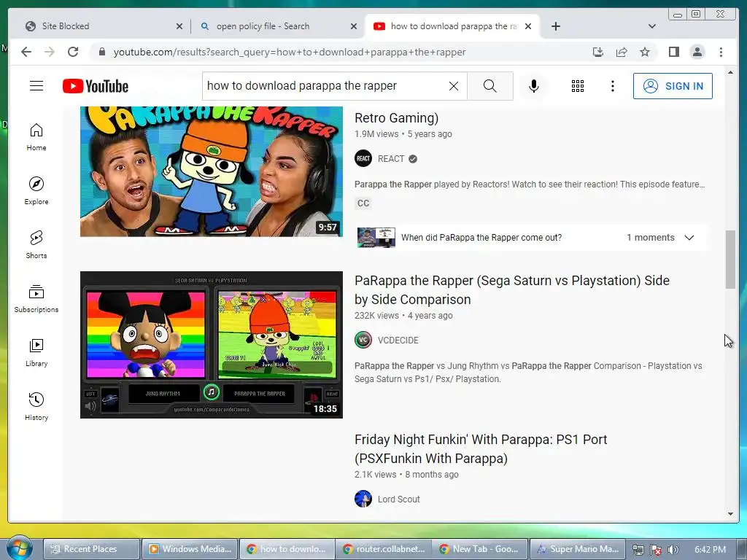747x560 pixels.
Task: Open Explore in the sidebar
Action: point(36,190)
